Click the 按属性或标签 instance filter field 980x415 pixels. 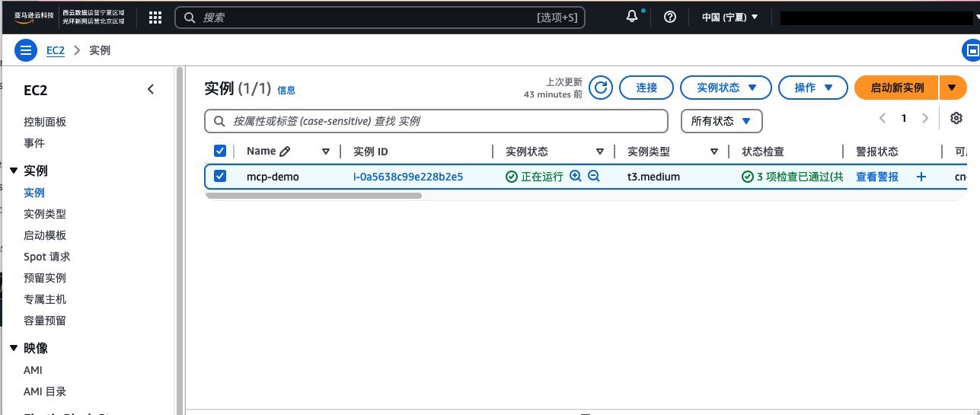[436, 121]
